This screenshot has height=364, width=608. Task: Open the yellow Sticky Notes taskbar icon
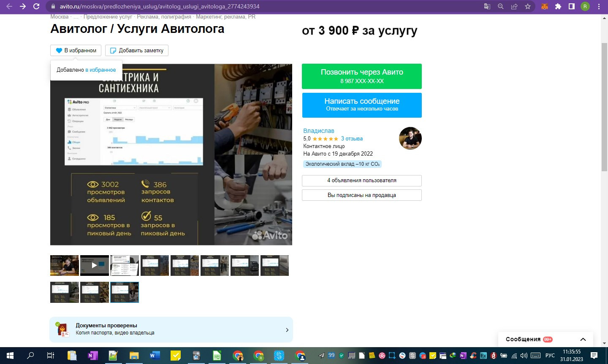tap(176, 356)
